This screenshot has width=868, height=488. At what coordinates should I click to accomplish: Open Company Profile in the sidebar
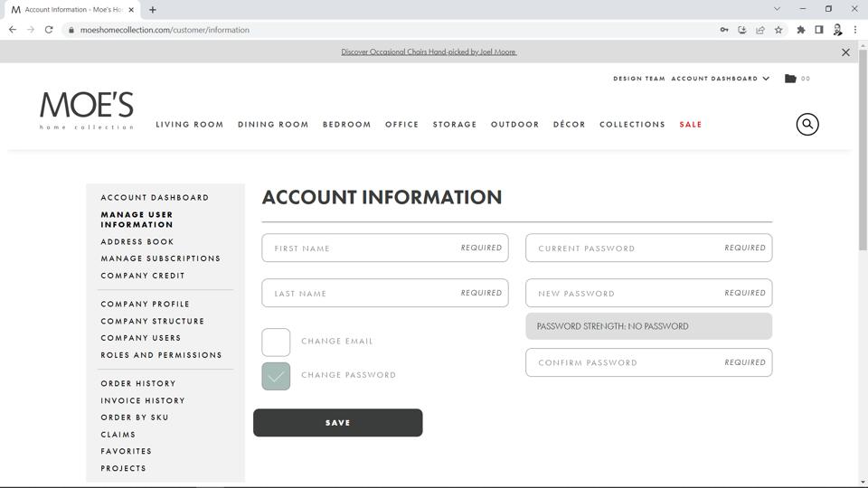tap(145, 305)
